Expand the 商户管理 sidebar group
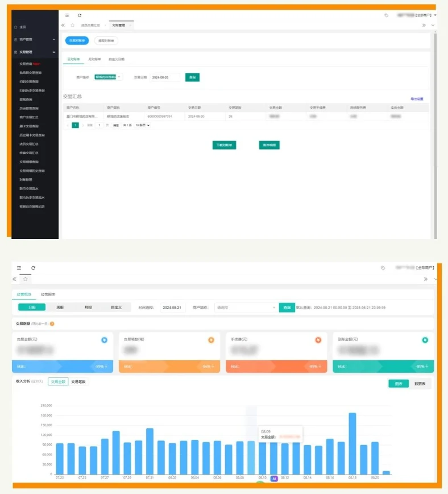 [35, 40]
